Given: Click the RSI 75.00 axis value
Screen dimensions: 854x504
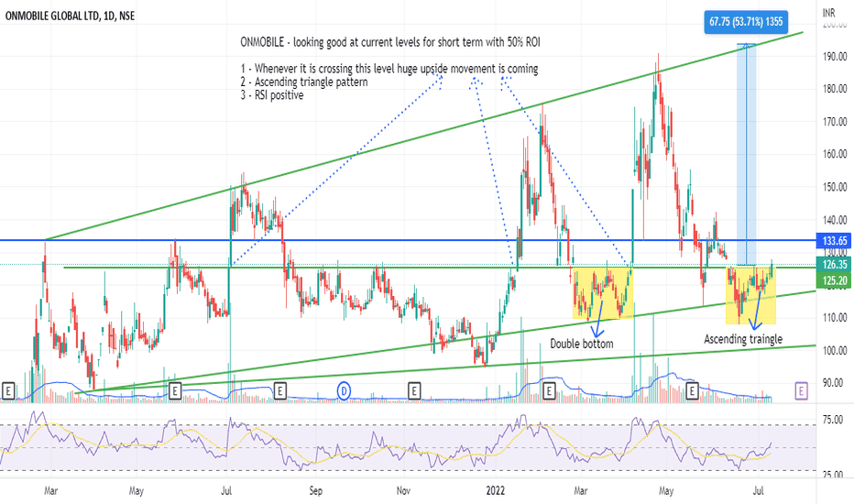Looking at the screenshot, I should [833, 420].
